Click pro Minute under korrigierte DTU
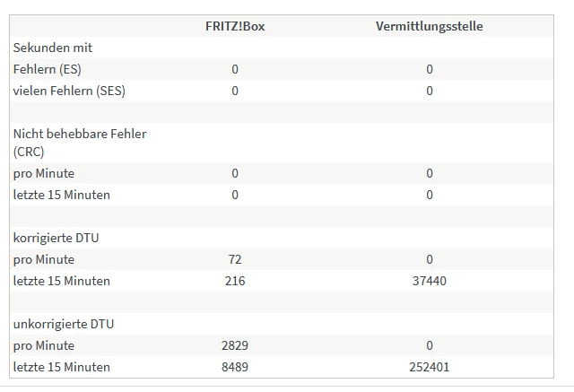 (44, 259)
